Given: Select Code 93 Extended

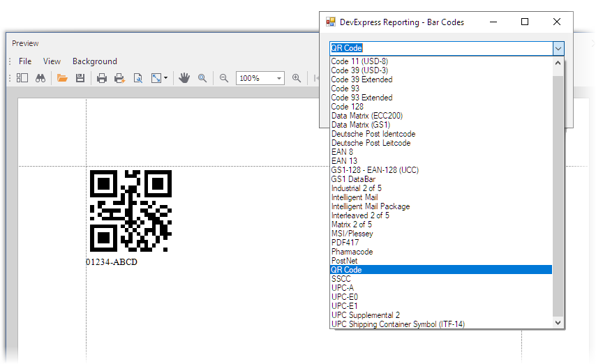Looking at the screenshot, I should pyautogui.click(x=441, y=98).
